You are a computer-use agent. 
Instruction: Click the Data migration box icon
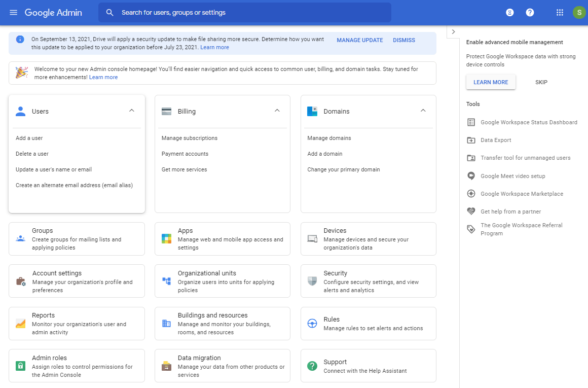tap(166, 366)
